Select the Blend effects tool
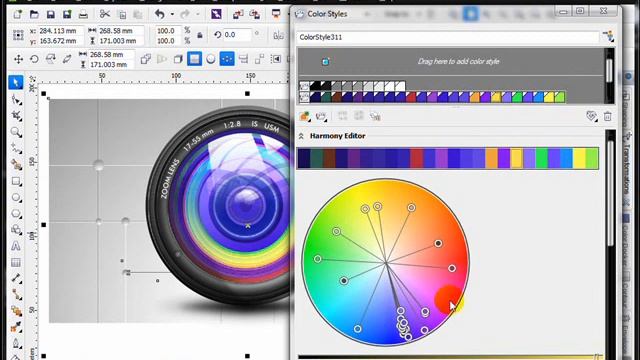This screenshot has height=360, width=640. tap(16, 311)
